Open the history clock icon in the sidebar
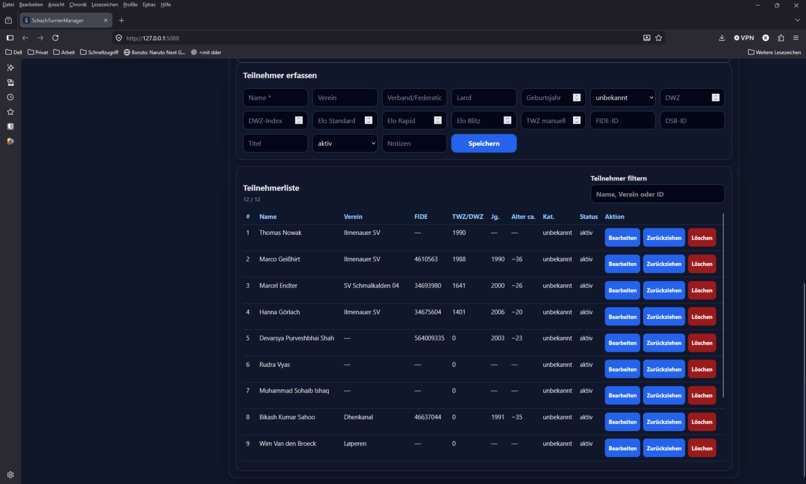Viewport: 806px width, 484px height. coord(10,97)
